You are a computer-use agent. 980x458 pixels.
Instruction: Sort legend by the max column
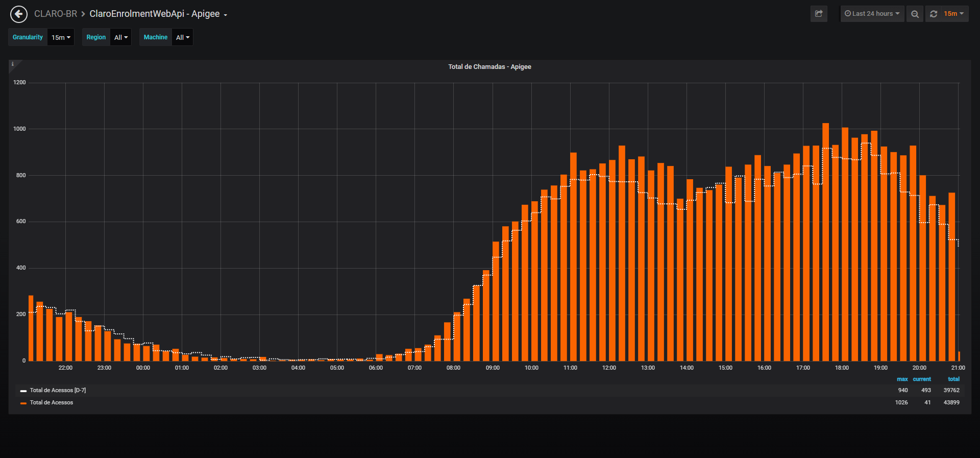(x=902, y=379)
